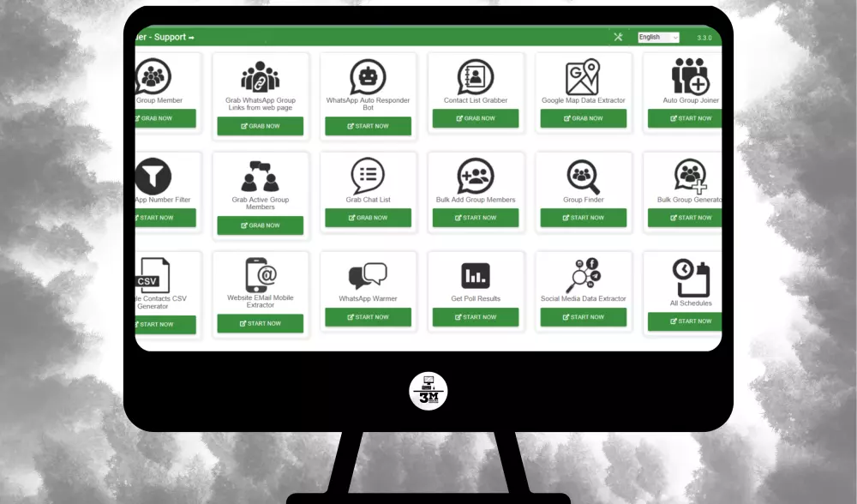Click the Grab Chat List label text
Image resolution: width=857 pixels, height=504 pixels.
click(x=368, y=200)
